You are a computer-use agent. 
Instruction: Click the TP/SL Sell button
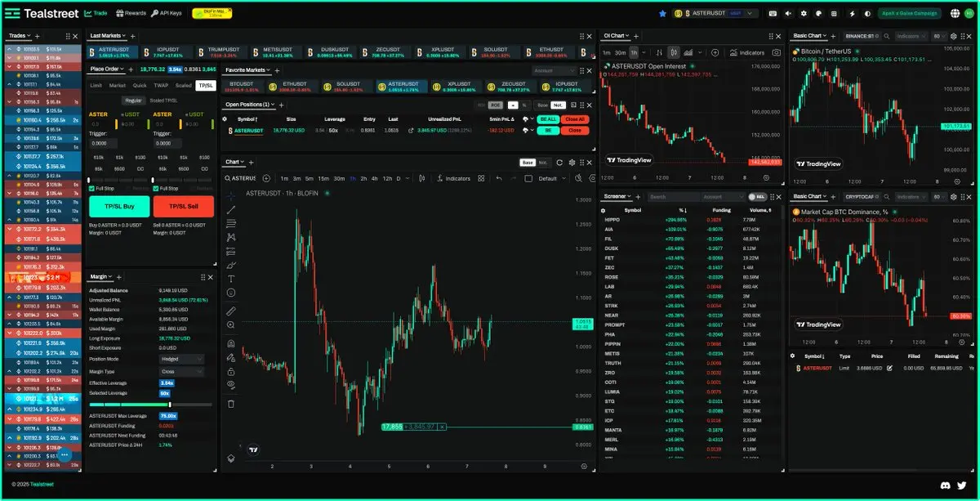(183, 206)
